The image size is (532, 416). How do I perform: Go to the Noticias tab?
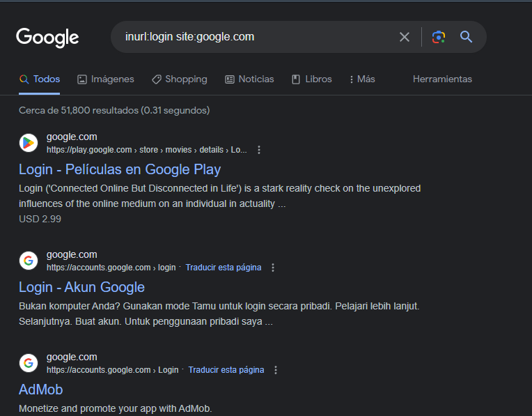pyautogui.click(x=249, y=79)
